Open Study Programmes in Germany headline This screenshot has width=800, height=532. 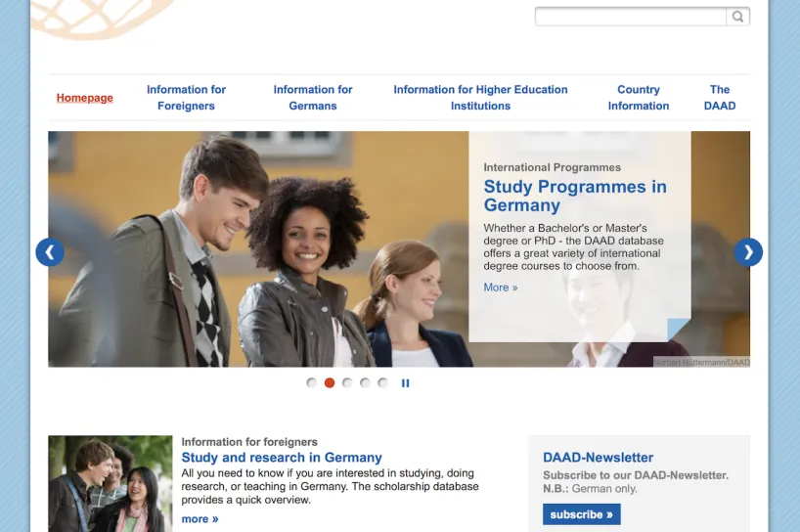click(x=575, y=196)
